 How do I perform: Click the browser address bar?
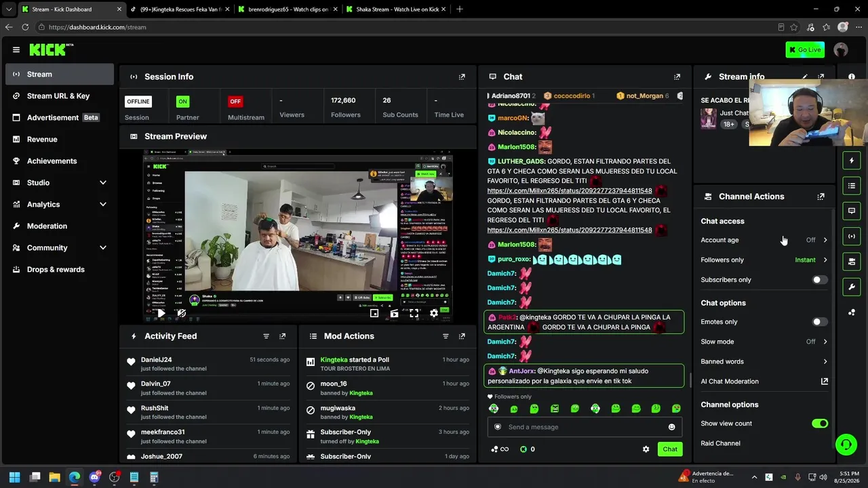(407, 27)
